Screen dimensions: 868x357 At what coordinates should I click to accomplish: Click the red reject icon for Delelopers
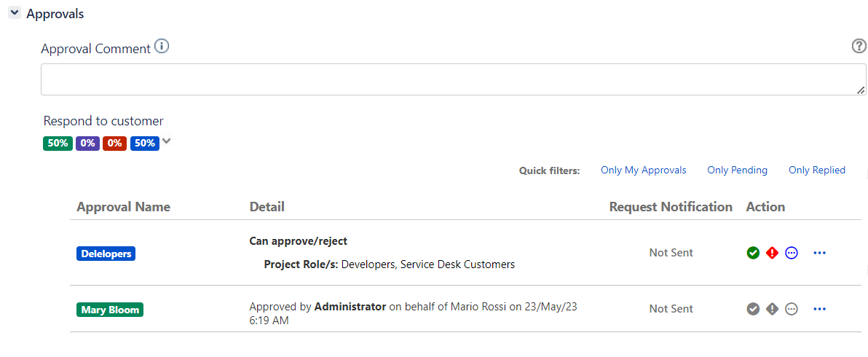[x=772, y=253]
